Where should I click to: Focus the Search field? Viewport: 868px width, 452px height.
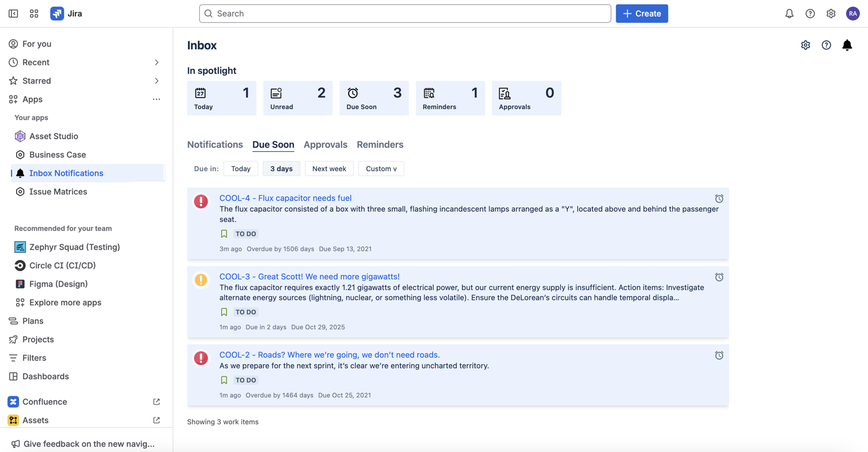tap(405, 14)
